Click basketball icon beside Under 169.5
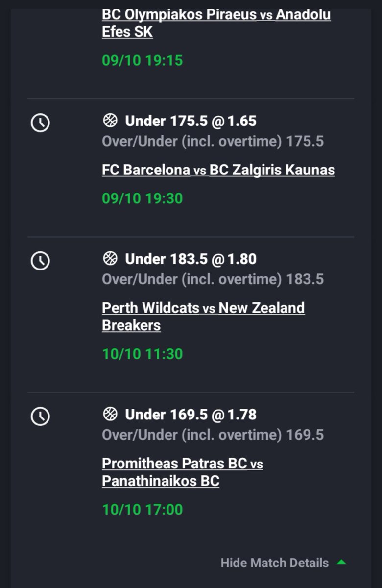 tap(110, 414)
